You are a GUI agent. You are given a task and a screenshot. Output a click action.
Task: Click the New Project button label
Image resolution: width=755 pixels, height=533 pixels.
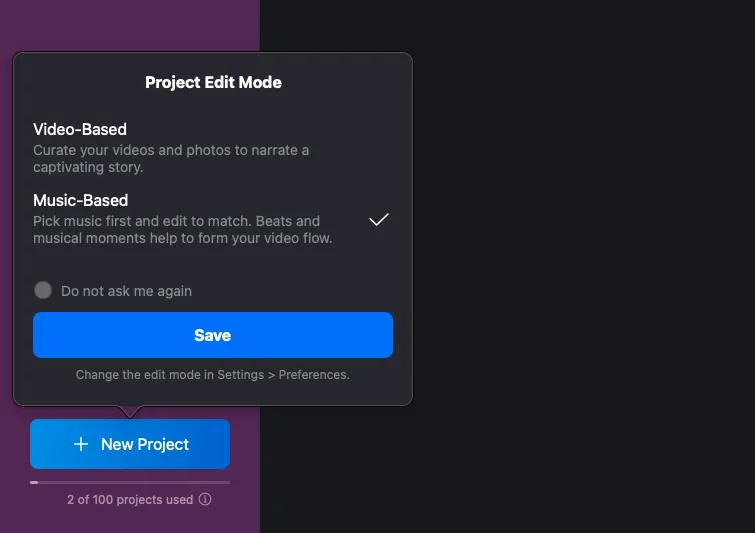[x=145, y=444]
